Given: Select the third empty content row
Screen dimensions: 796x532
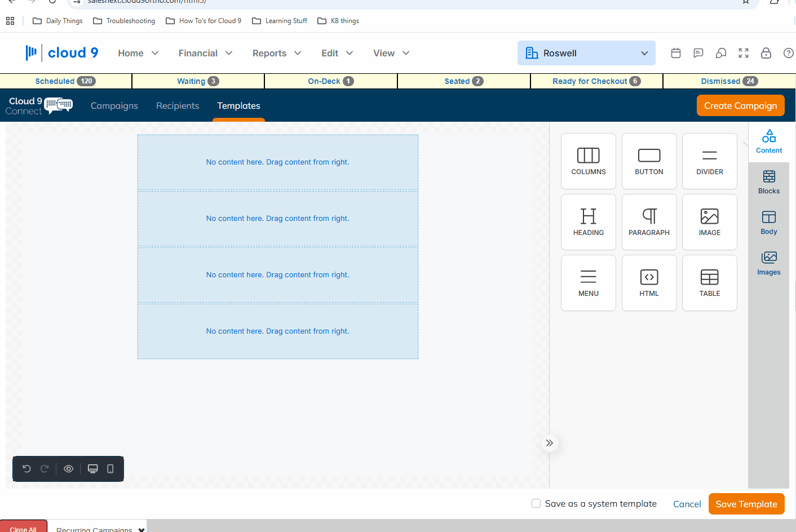Looking at the screenshot, I should [278, 275].
